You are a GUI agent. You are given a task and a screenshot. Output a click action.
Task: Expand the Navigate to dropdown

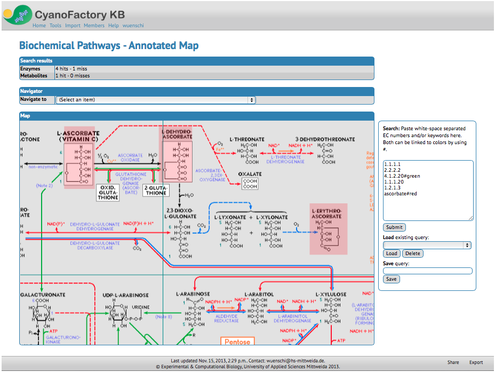[156, 100]
